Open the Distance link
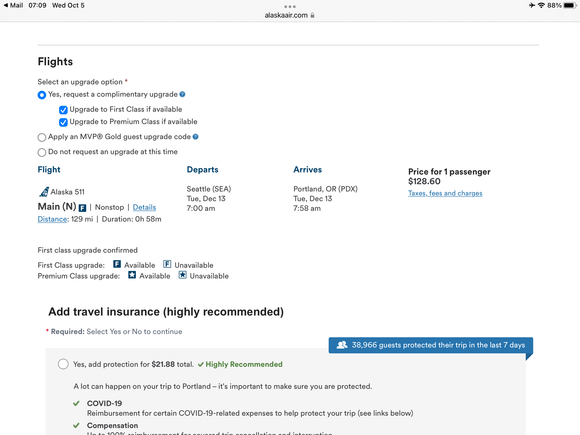This screenshot has height=435, width=580. [x=52, y=219]
